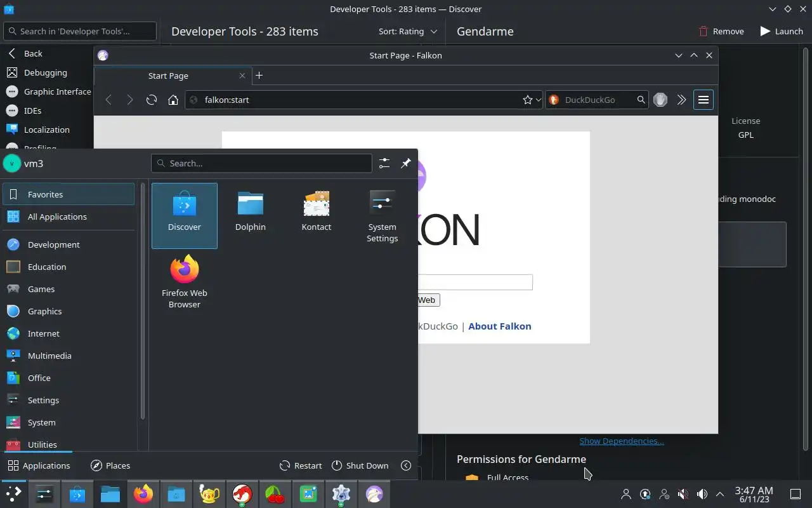Open Firefox from the taskbar
Screen dimensions: 812x508
tap(143, 493)
